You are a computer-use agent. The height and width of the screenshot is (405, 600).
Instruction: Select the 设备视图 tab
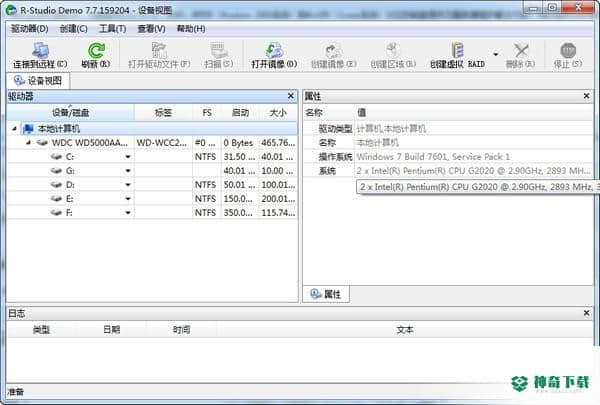(x=38, y=81)
